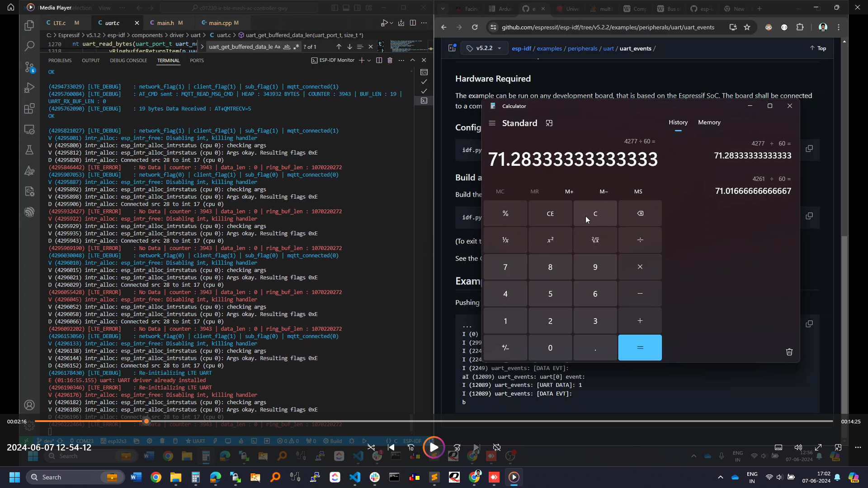This screenshot has height=488, width=868.
Task: Toggle Match Case in find widget
Action: pos(278,47)
